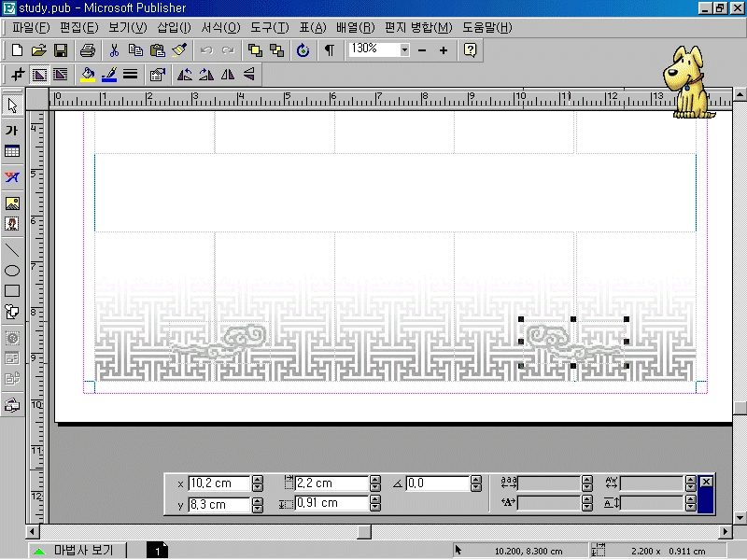
Task: Rotate the object right
Action: click(x=206, y=75)
